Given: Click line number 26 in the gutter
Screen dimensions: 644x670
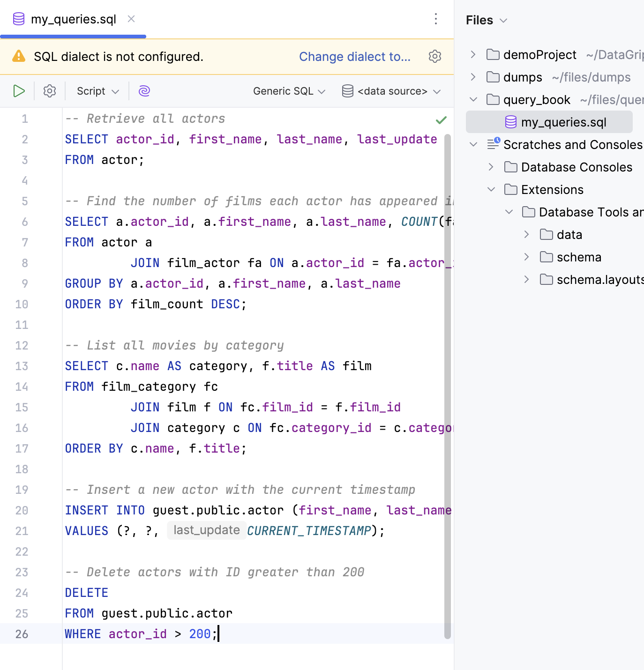Looking at the screenshot, I should tap(22, 634).
